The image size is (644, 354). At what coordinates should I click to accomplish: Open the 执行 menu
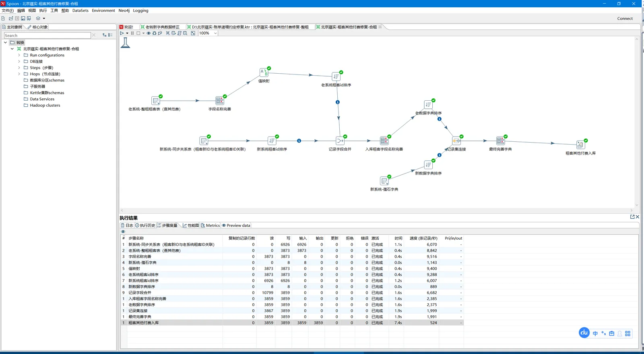(43, 10)
